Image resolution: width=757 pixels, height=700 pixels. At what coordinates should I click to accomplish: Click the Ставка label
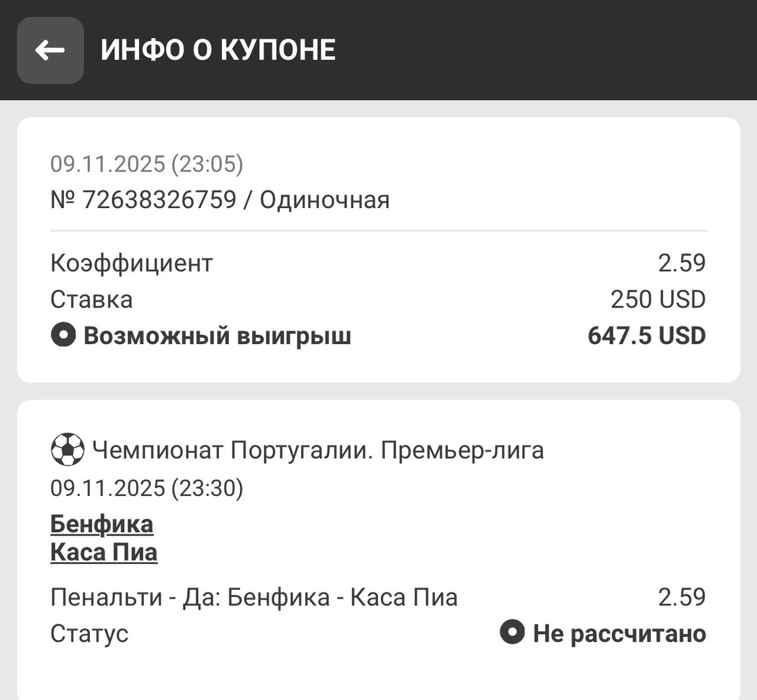(x=92, y=300)
